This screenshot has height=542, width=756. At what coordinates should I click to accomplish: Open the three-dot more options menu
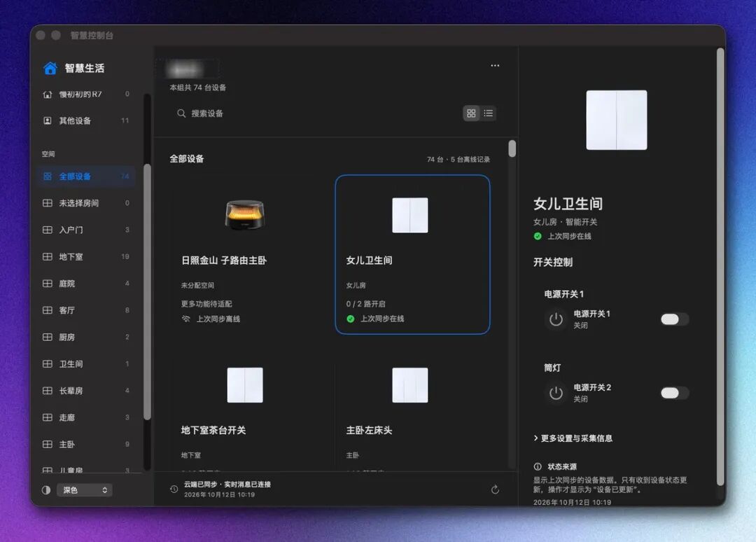(495, 66)
